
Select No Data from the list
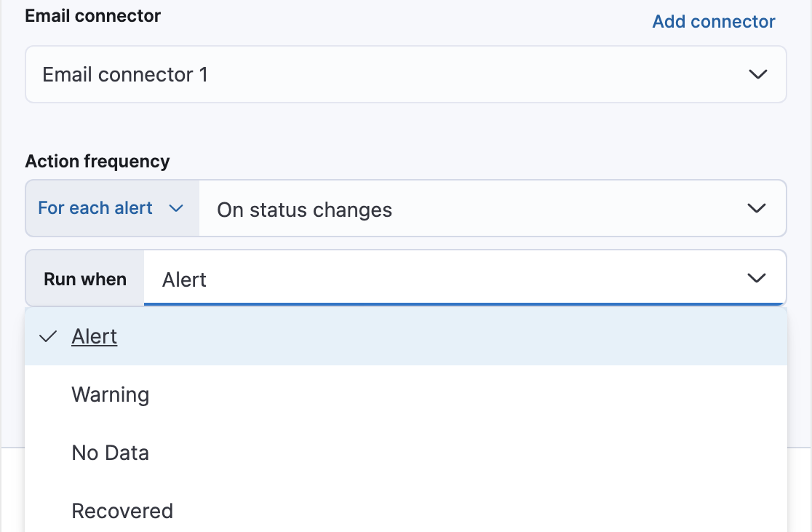click(x=109, y=453)
